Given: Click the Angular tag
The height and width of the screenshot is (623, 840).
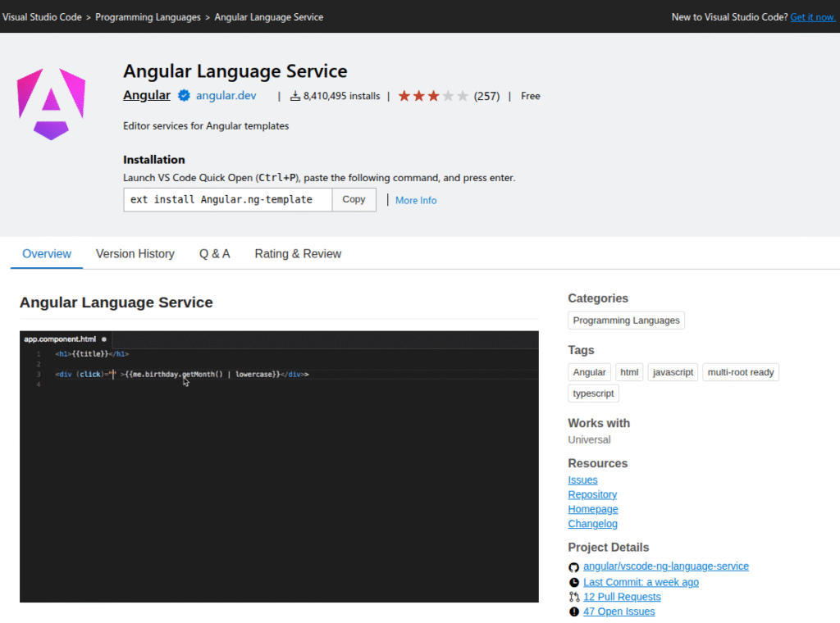Looking at the screenshot, I should click(589, 372).
